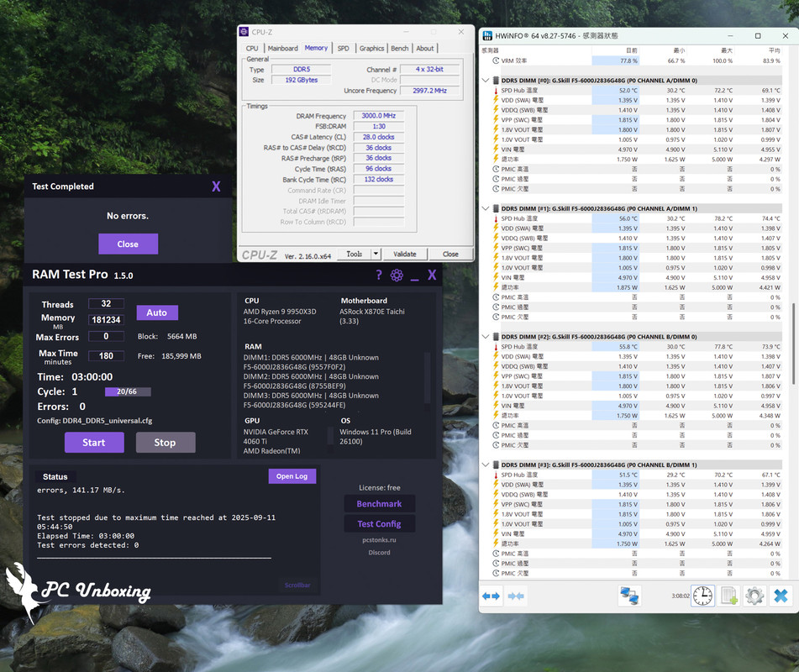This screenshot has height=672, width=799.
Task: Click the Memory MB input field
Action: (x=106, y=319)
